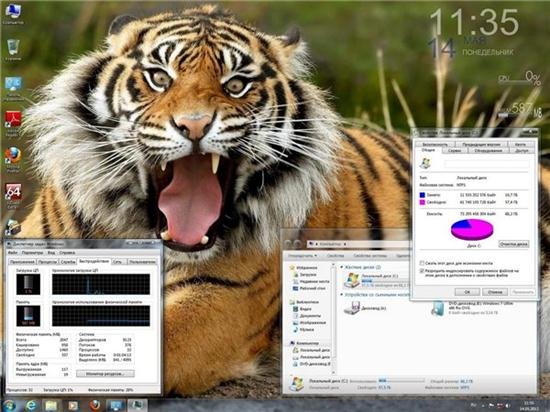Open Рабочий стол in Explorer sidebar
Viewport: 550px width, 412px height.
point(309,288)
